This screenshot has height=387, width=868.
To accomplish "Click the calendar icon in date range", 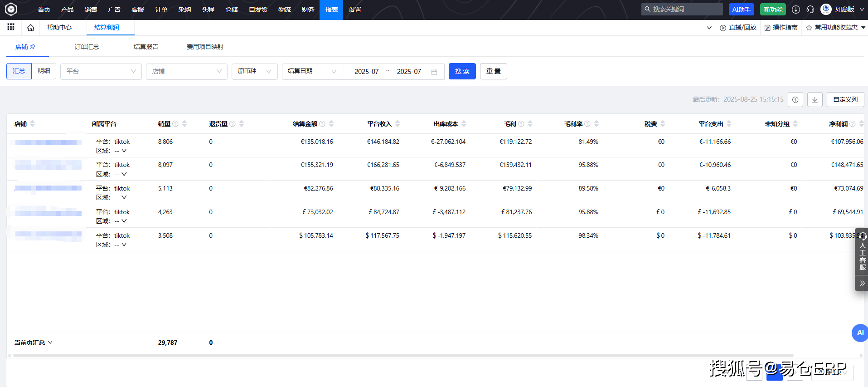I will point(434,72).
